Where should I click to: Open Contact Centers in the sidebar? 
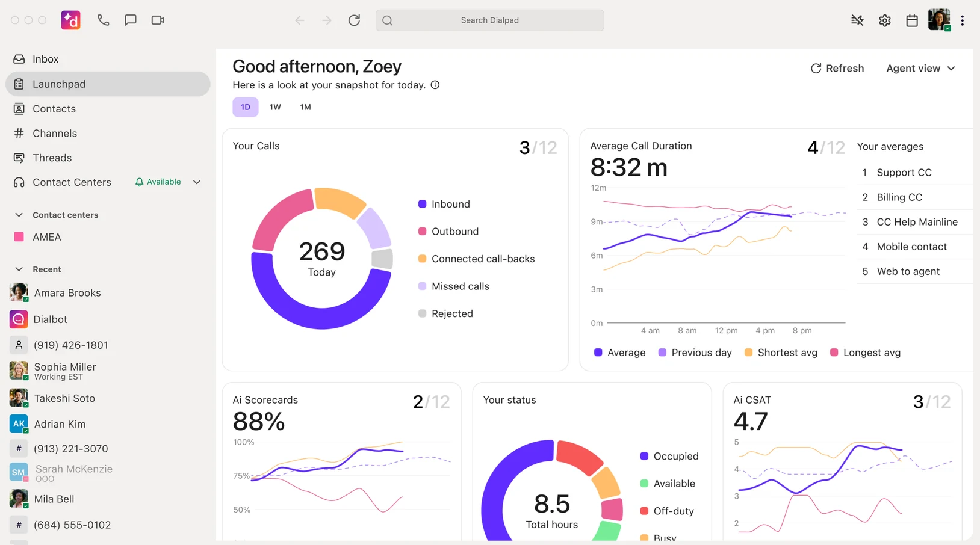72,182
